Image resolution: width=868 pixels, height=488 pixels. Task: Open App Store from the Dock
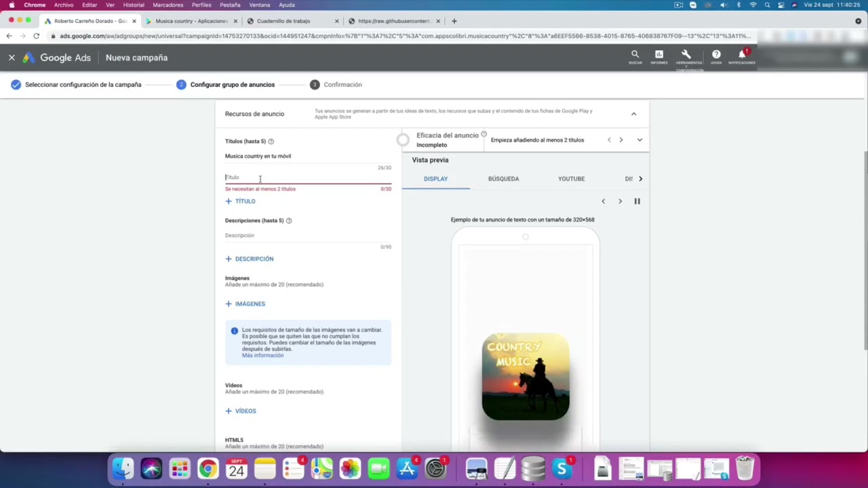pyautogui.click(x=407, y=468)
